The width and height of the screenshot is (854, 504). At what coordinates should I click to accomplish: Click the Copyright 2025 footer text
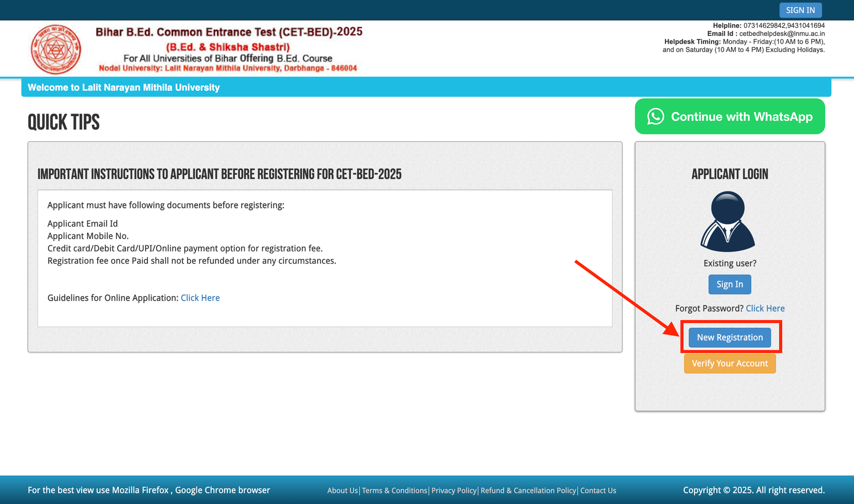tap(754, 490)
